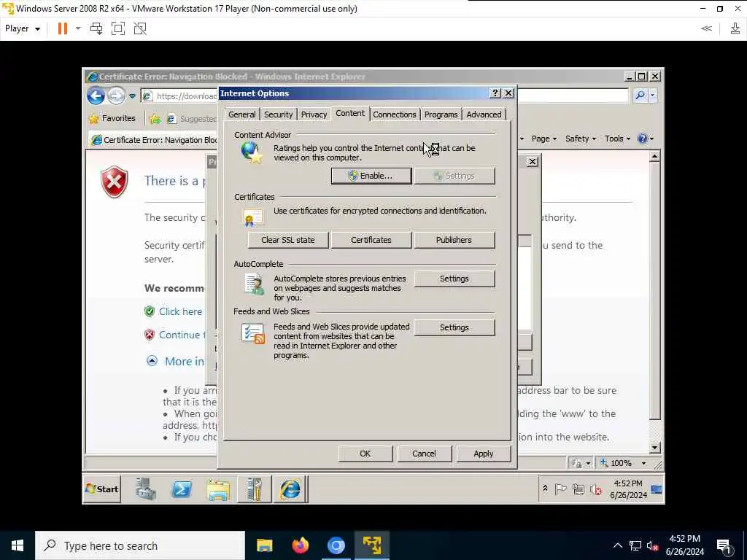Click Action Center flag in guest tray
747x560 pixels.
560,489
